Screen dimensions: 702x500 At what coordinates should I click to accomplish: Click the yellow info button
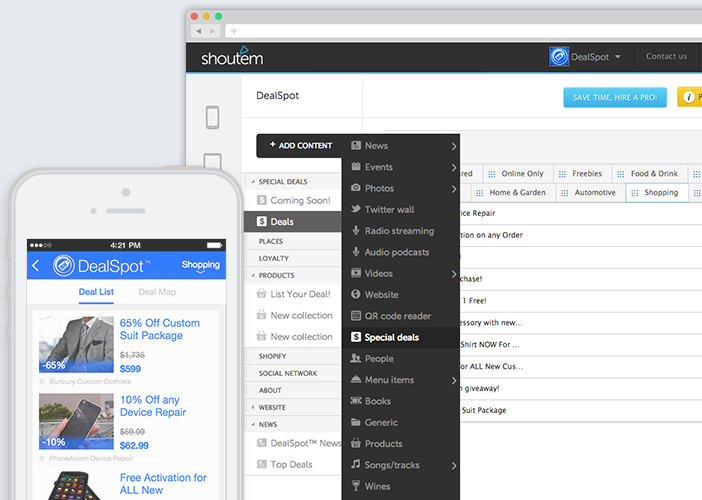(689, 97)
